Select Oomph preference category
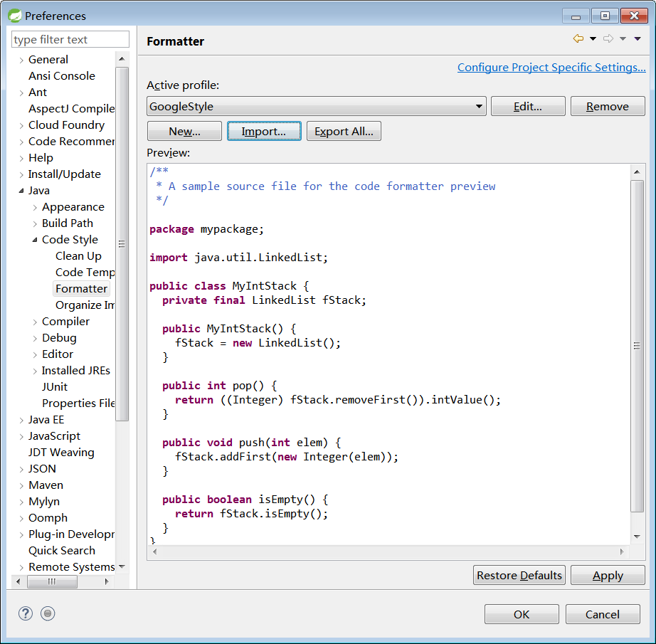The width and height of the screenshot is (656, 644). click(x=48, y=517)
